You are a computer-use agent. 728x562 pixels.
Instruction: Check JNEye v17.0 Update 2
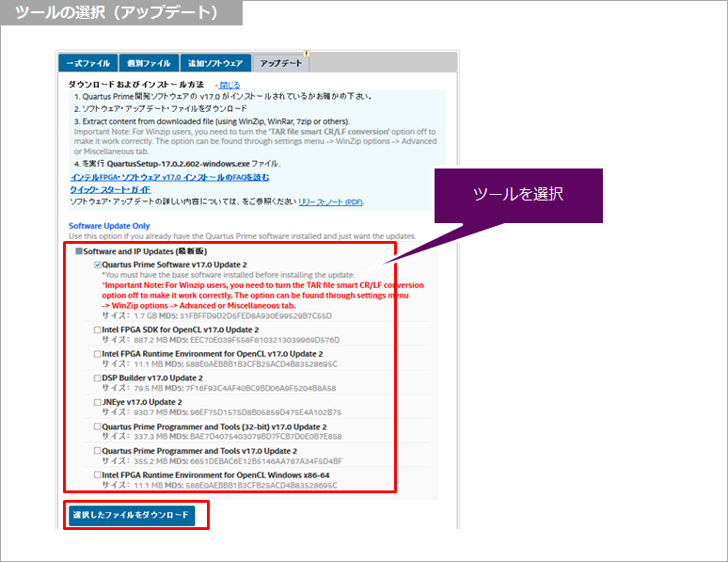(98, 403)
